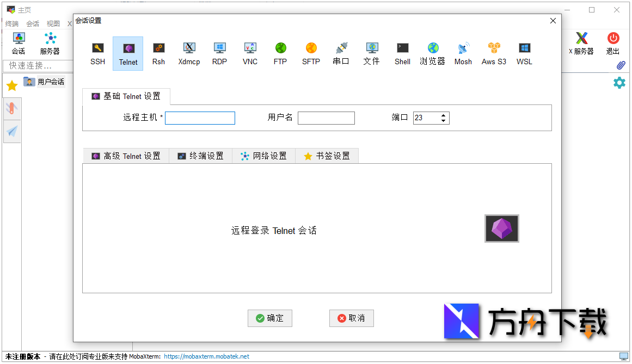Select the 串口 (serial) session icon

coord(341,53)
